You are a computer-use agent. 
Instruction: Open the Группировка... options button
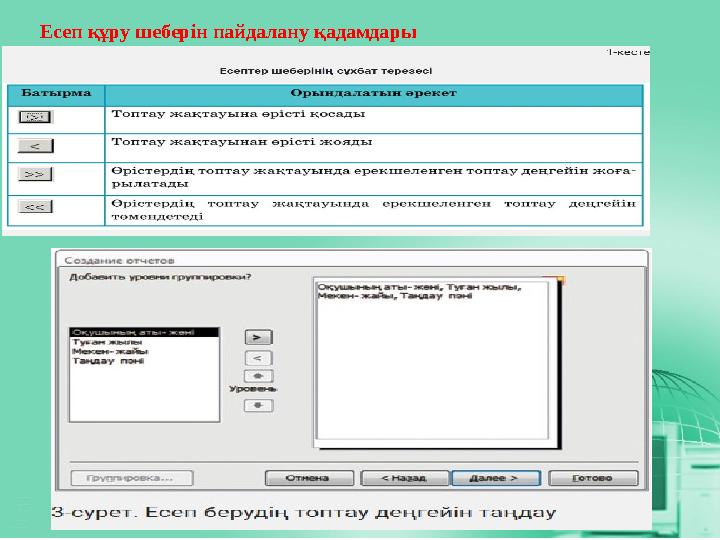tap(132, 478)
